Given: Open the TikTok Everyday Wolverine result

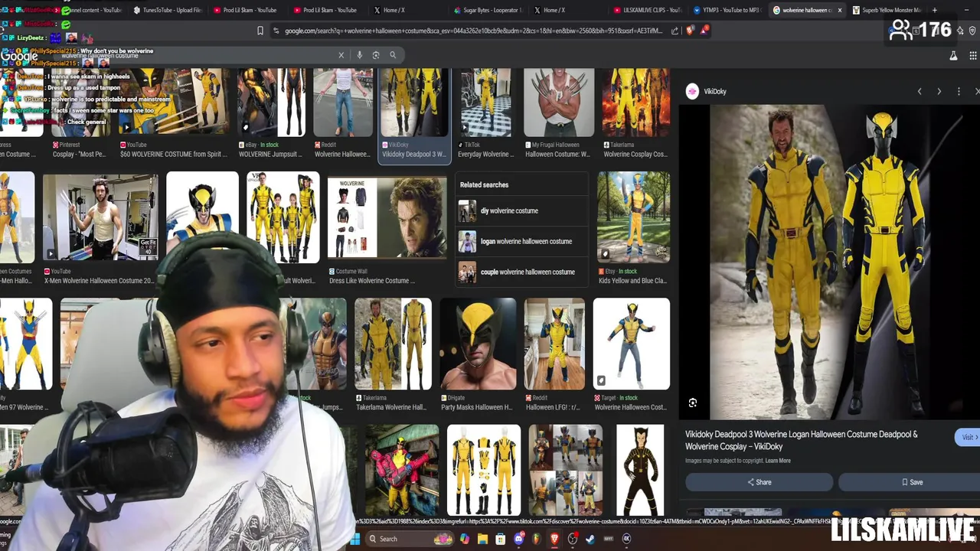Looking at the screenshot, I should point(485,112).
